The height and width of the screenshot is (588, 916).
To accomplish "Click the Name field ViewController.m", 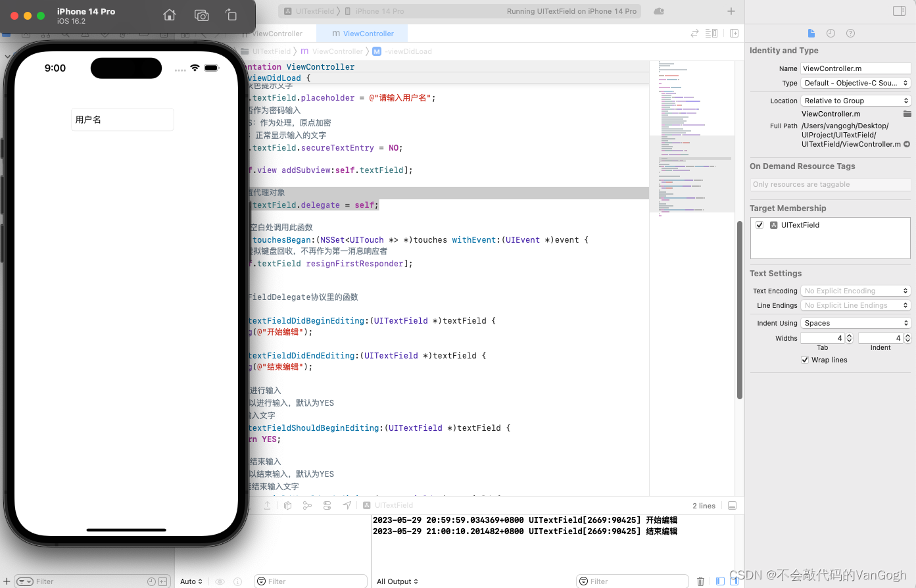I will point(856,68).
